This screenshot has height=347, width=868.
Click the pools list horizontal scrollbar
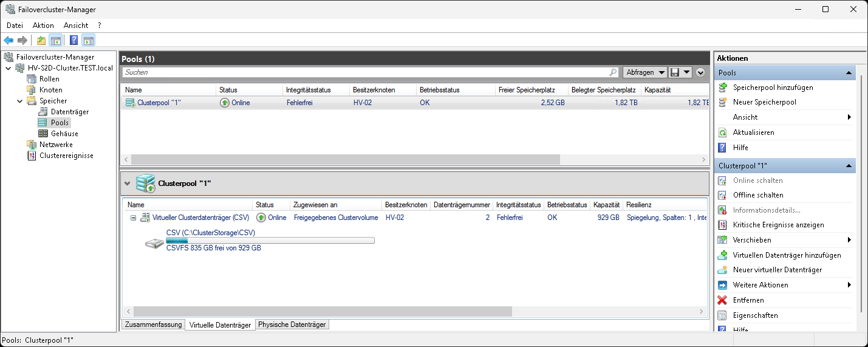[x=345, y=160]
